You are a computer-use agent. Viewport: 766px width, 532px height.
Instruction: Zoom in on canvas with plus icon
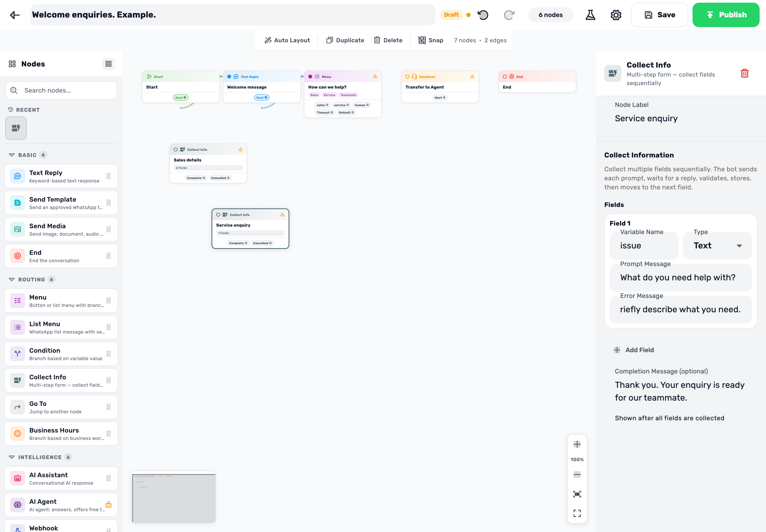click(x=577, y=444)
